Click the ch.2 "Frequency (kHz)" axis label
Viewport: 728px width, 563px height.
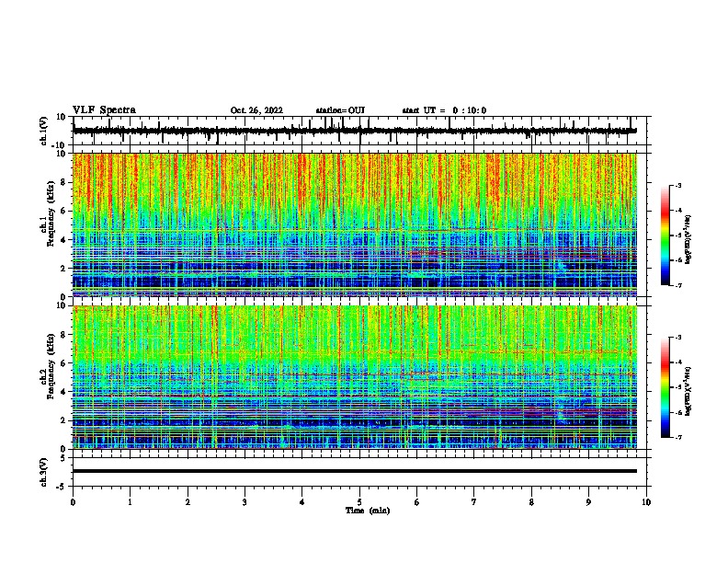[x=51, y=366]
